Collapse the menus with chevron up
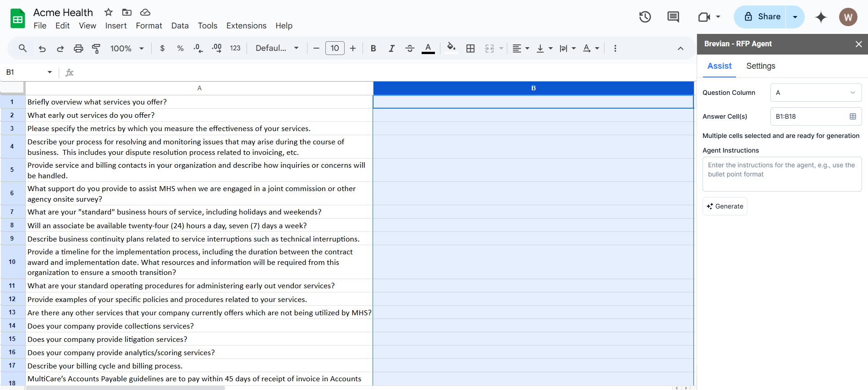This screenshot has width=868, height=390. pos(681,48)
